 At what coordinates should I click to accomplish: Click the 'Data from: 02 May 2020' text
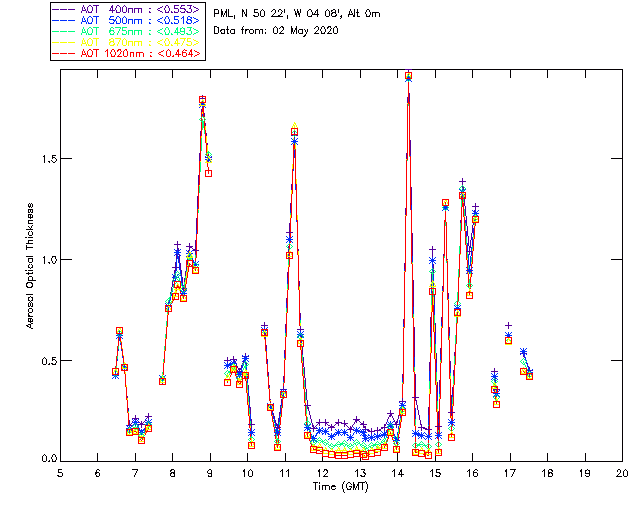[276, 31]
